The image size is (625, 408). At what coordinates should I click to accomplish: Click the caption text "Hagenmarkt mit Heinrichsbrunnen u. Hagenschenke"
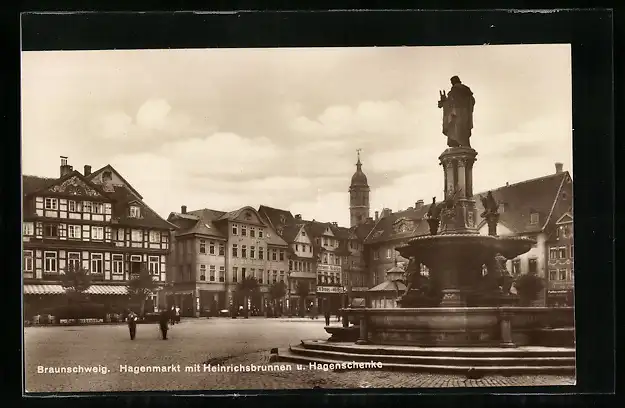click(251, 367)
